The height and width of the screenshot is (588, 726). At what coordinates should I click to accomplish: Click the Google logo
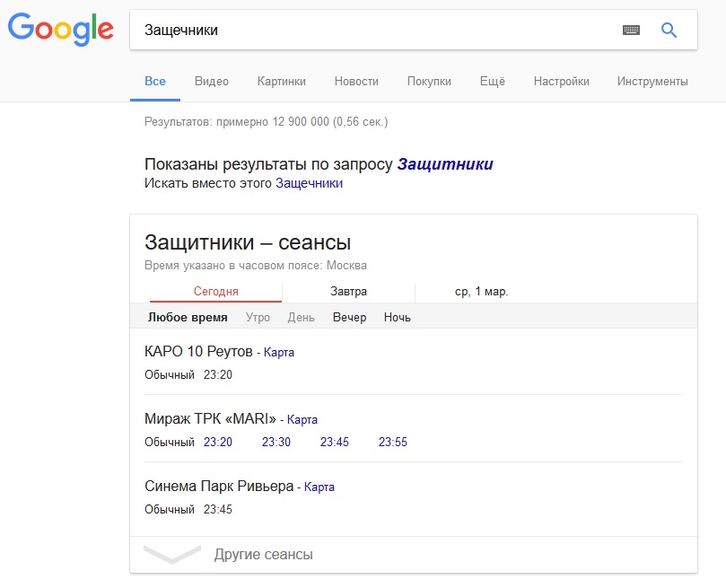coord(61,31)
